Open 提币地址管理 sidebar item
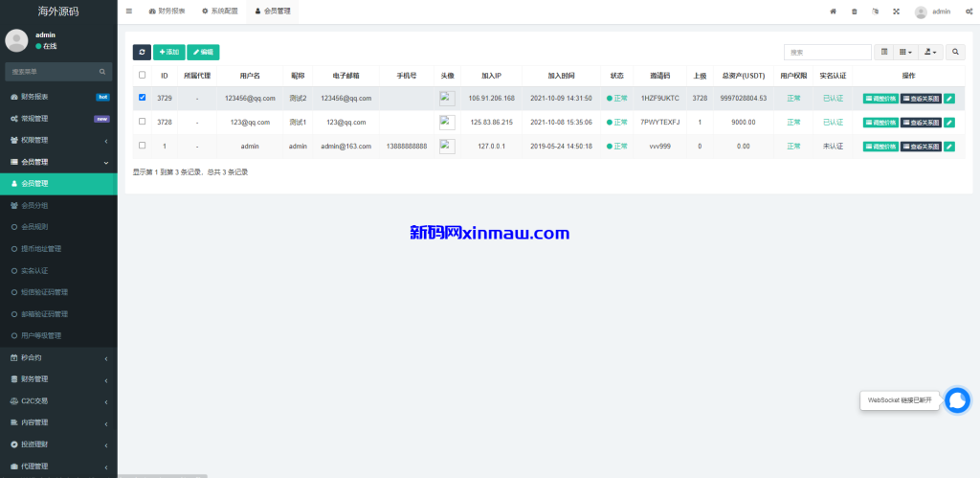 (58, 249)
